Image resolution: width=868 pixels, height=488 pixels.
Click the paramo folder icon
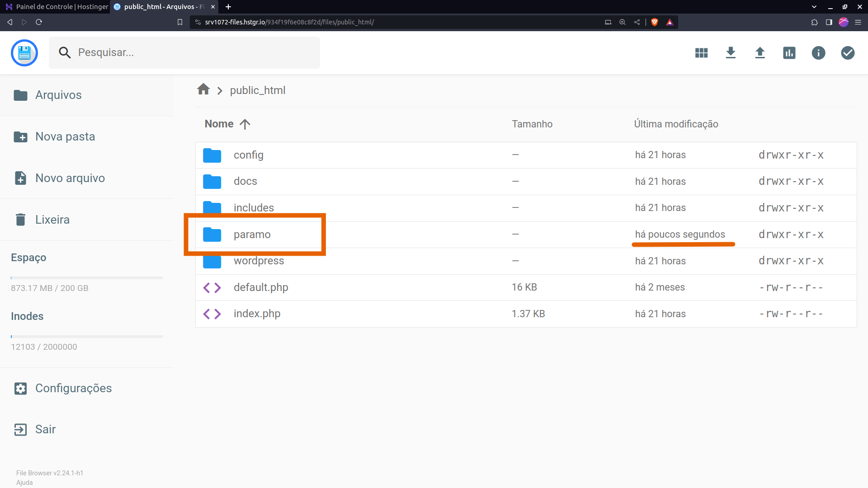point(212,235)
